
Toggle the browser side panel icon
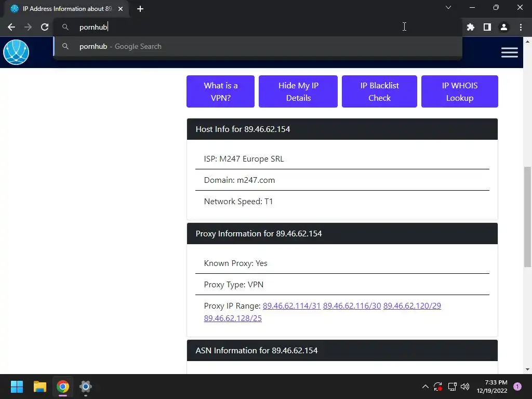(487, 27)
